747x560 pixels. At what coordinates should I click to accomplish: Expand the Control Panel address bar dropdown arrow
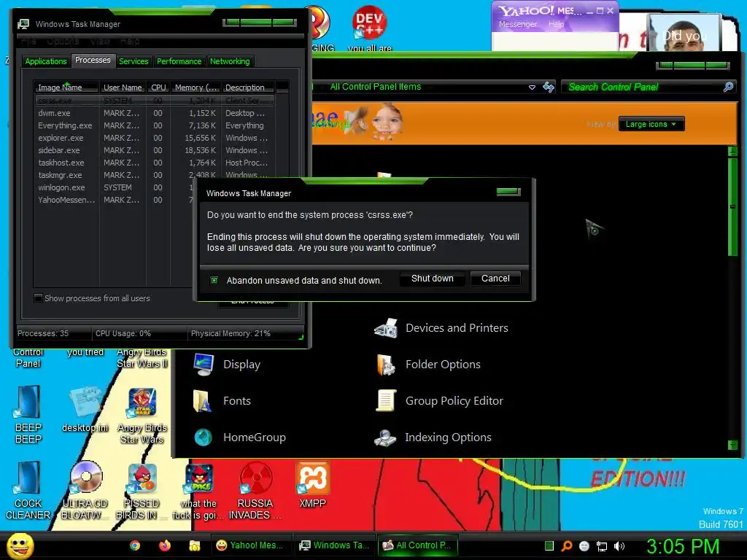tap(532, 87)
